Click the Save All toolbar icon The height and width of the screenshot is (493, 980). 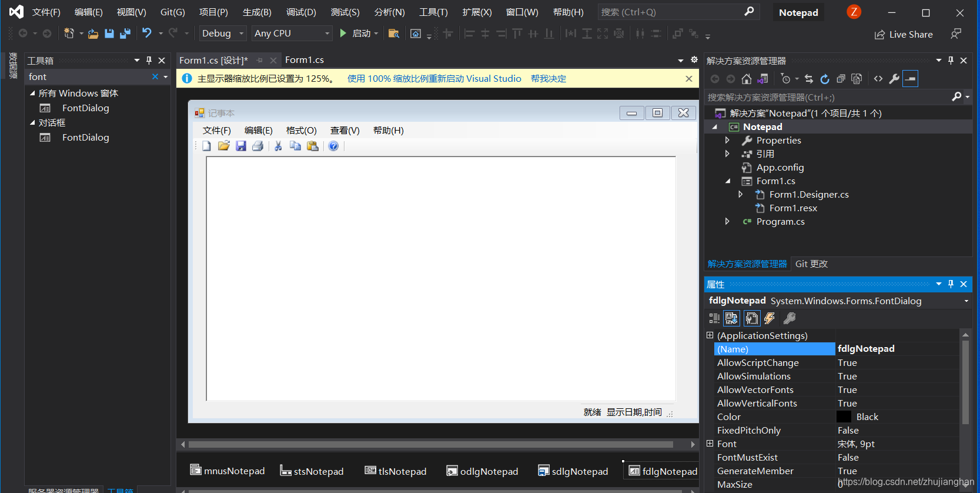pos(125,34)
